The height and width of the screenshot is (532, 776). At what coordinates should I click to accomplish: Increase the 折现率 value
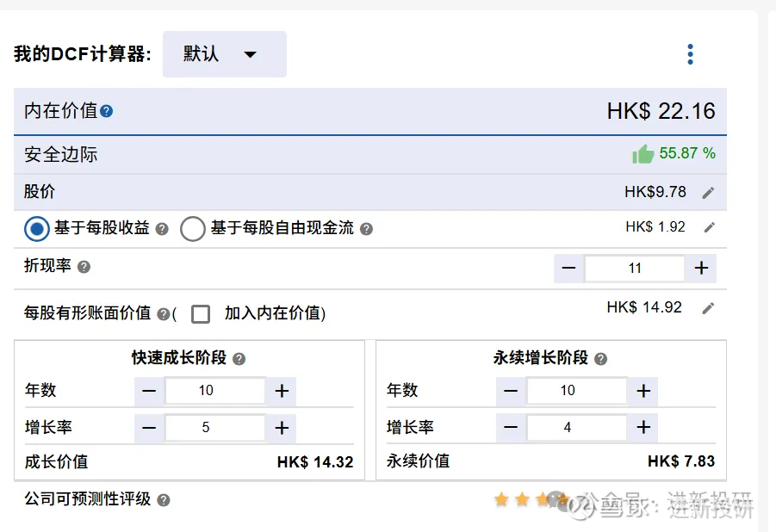pos(701,269)
